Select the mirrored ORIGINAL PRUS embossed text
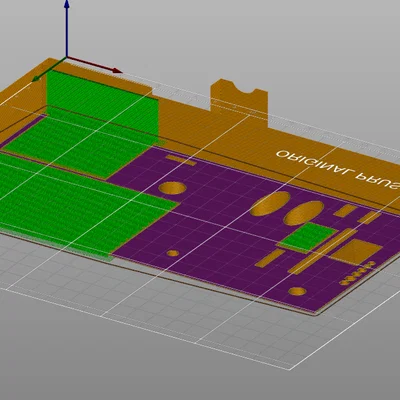This screenshot has width=400, height=400. coord(338,170)
